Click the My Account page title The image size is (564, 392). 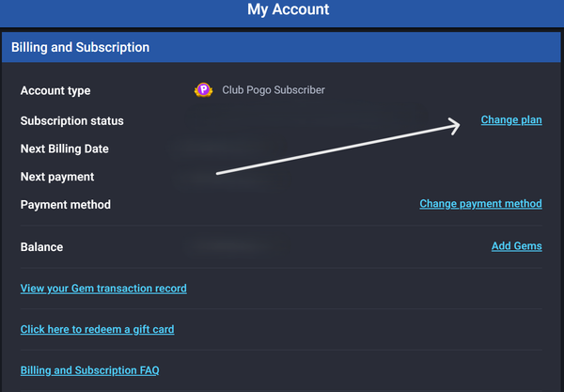[x=289, y=10]
